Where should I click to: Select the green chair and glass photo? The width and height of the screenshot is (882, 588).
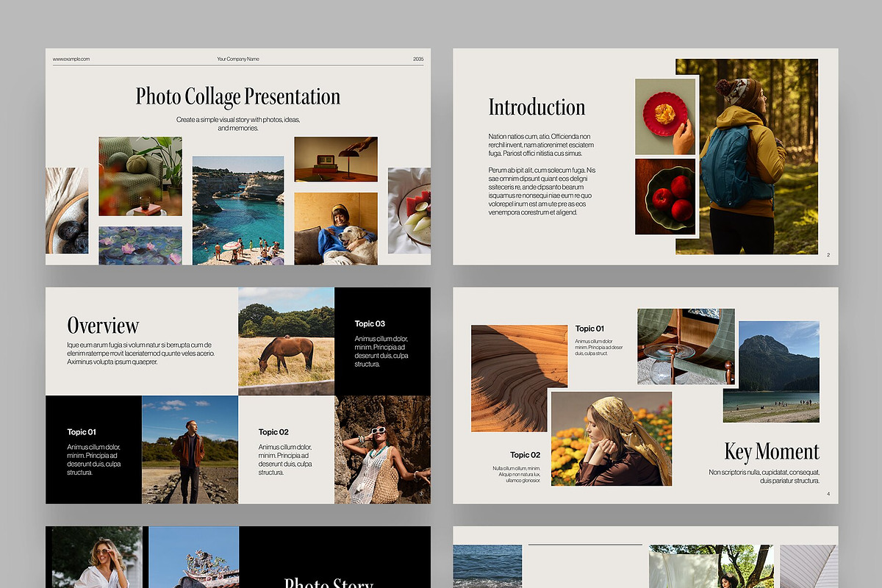pyautogui.click(x=686, y=347)
